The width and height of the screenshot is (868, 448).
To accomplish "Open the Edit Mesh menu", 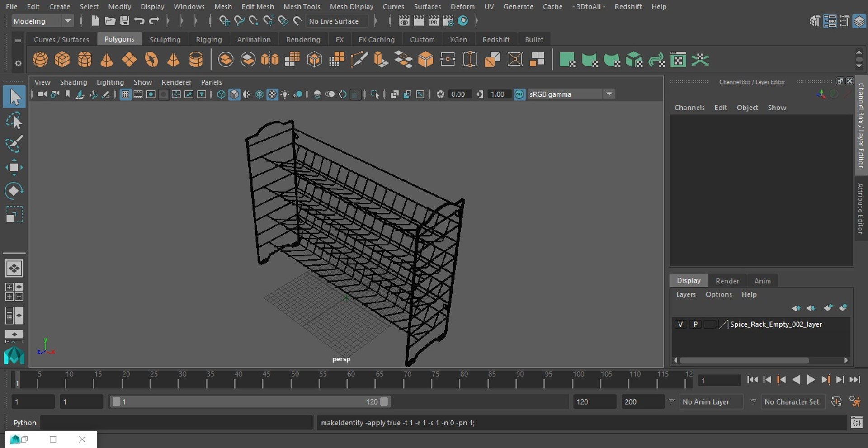I will (257, 6).
